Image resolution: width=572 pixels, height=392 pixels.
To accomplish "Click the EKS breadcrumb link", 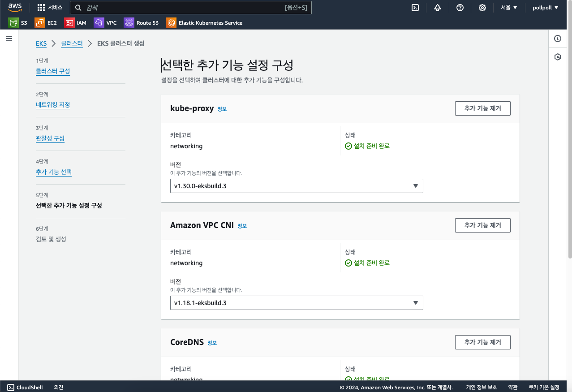I will pos(41,43).
